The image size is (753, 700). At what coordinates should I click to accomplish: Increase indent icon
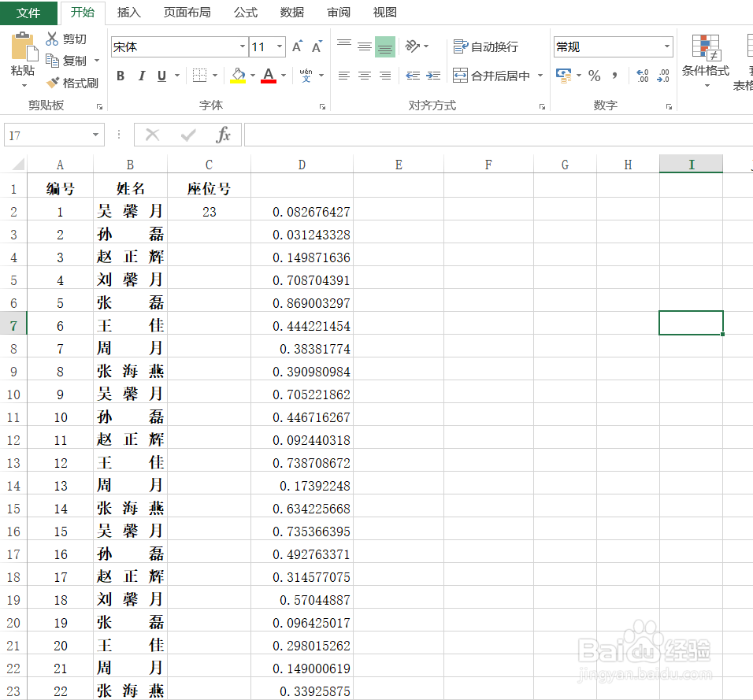pyautogui.click(x=433, y=76)
